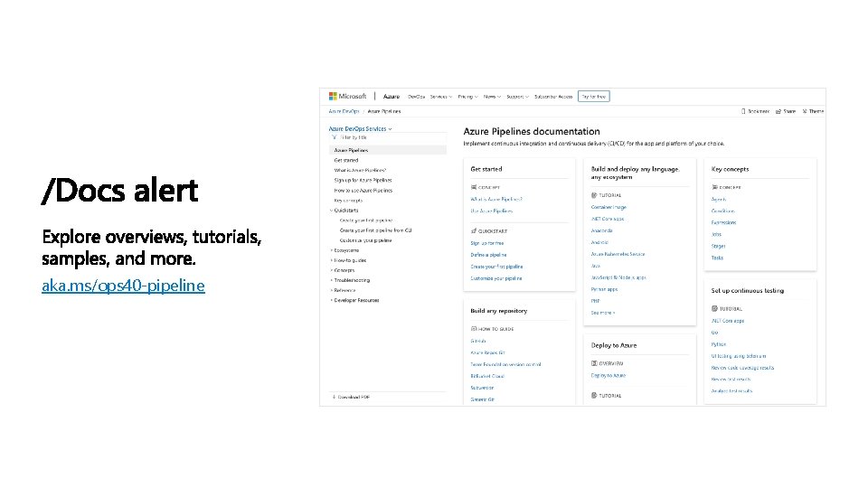Open the 'Use Azure Pipelines' link in Get started
This screenshot has width=868, height=488.
(x=492, y=211)
